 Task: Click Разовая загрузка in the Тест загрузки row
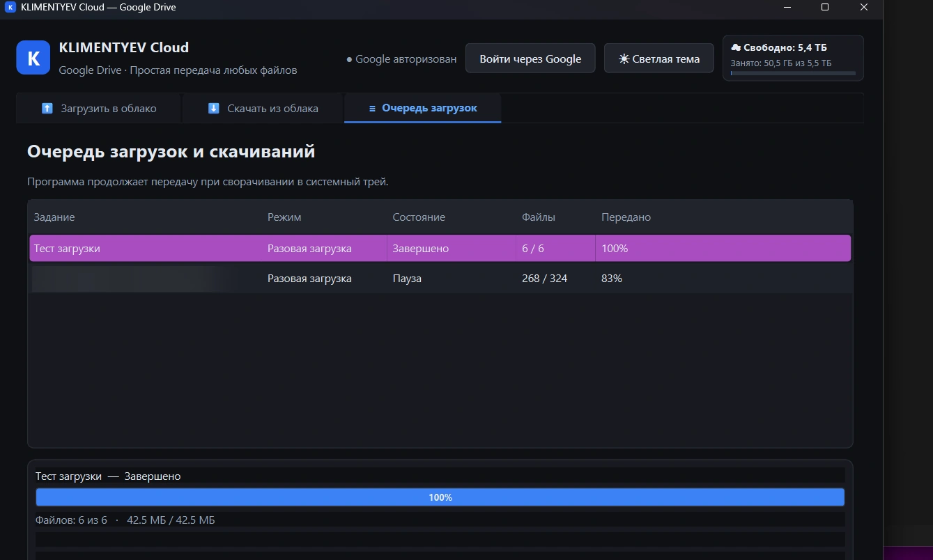(309, 248)
